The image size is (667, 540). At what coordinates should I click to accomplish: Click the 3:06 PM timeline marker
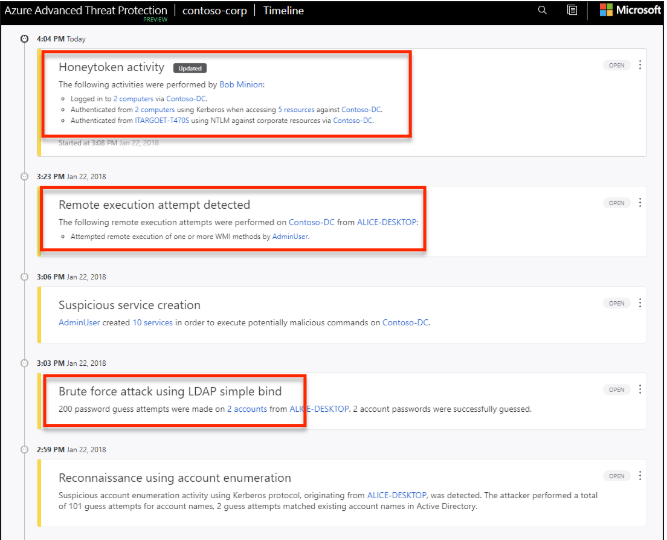(25, 277)
